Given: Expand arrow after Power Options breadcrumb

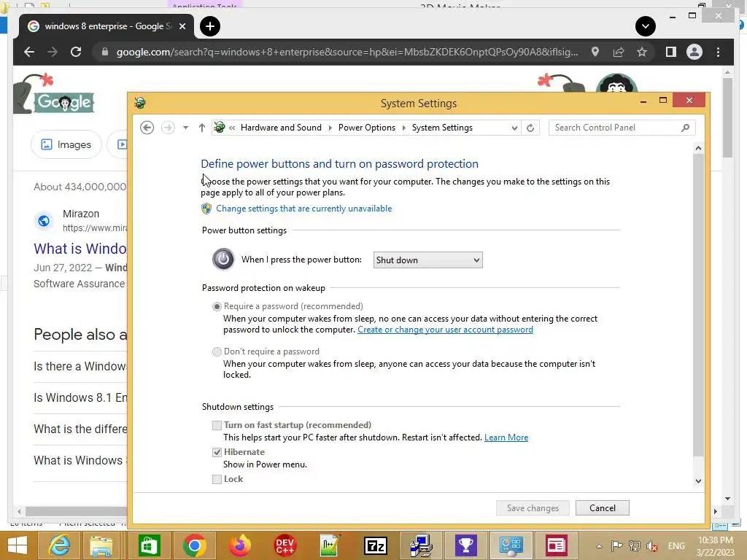Looking at the screenshot, I should point(403,128).
